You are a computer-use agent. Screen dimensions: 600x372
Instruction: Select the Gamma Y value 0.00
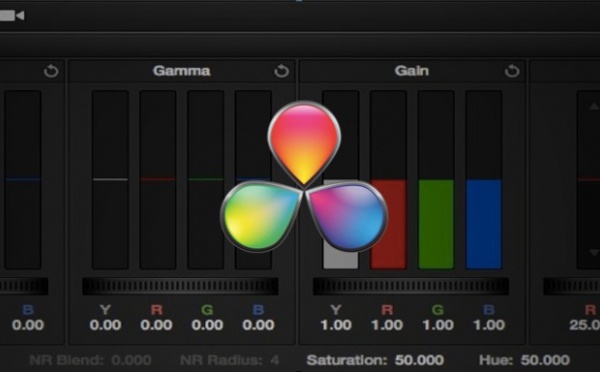[x=105, y=325]
